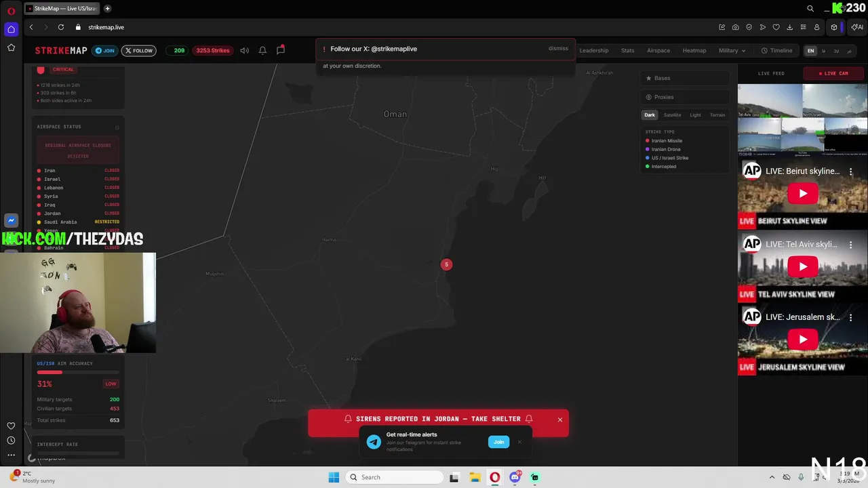Screen dimensions: 868x488
Task: Dismiss the Follow our X banner
Action: 558,49
